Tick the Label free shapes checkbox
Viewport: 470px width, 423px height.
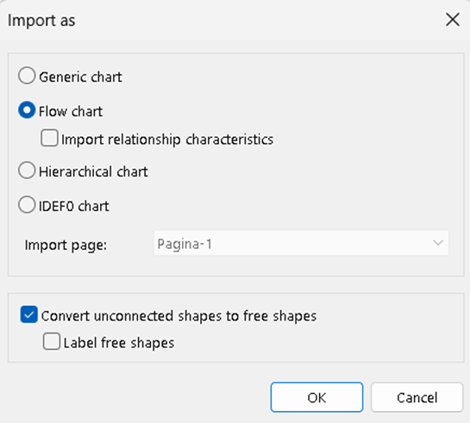[51, 341]
